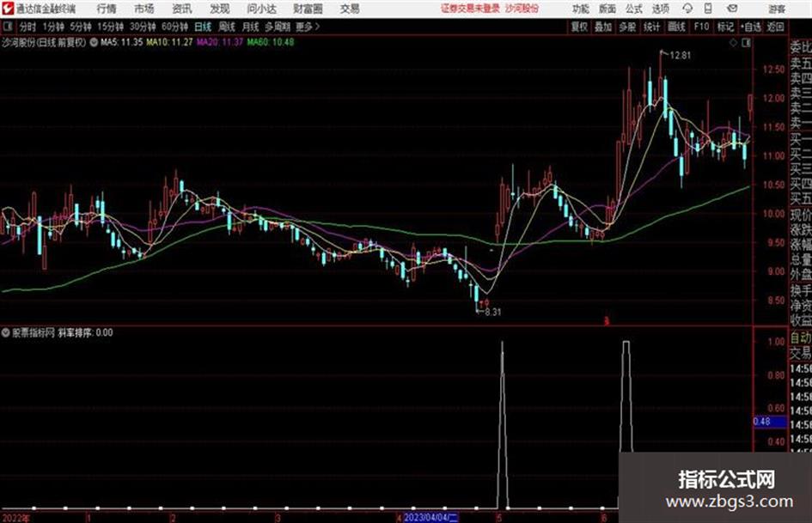Click the 斜率排序: 0.00 indicator value

(85, 332)
